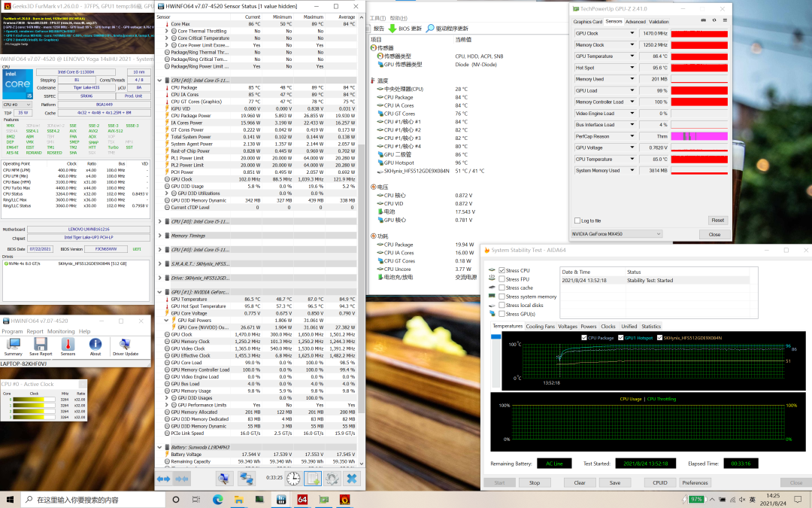Image resolution: width=812 pixels, height=508 pixels.
Task: Open HWiNFO Summary from the toolbar
Action: tap(14, 345)
